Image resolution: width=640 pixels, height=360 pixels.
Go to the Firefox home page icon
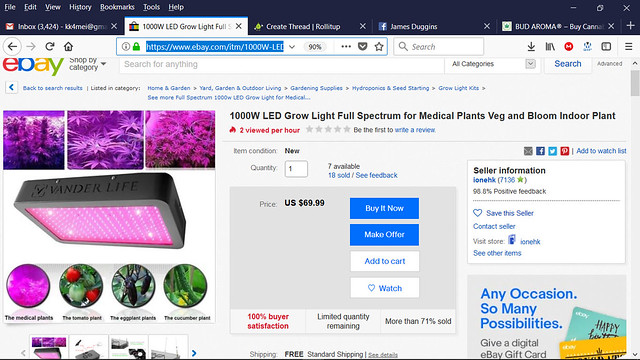[x=68, y=47]
